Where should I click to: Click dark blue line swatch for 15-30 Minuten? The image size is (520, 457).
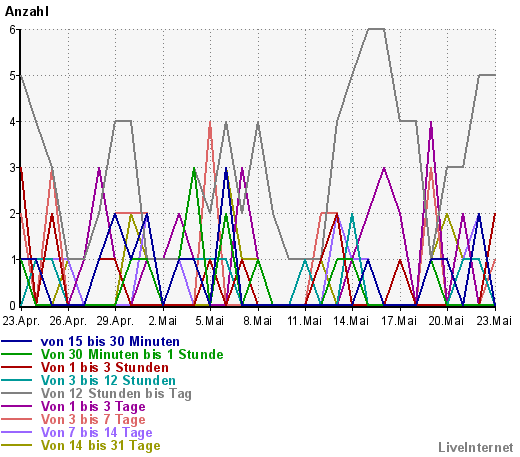(x=17, y=341)
